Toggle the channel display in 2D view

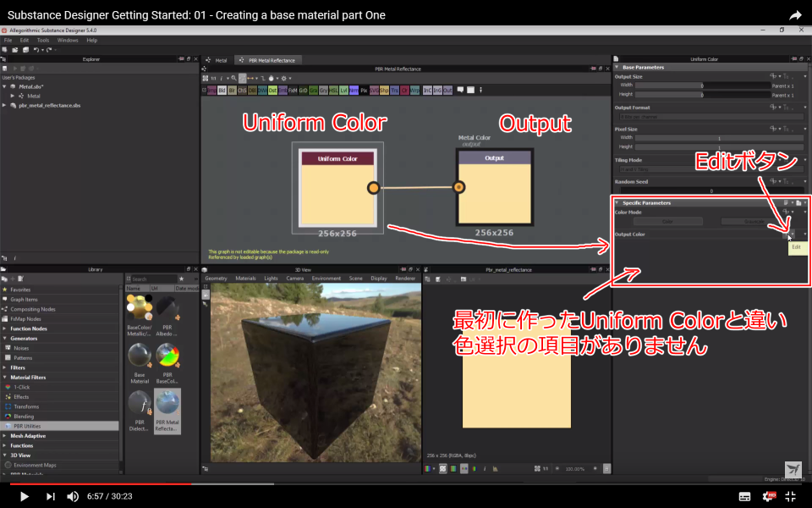(427, 468)
